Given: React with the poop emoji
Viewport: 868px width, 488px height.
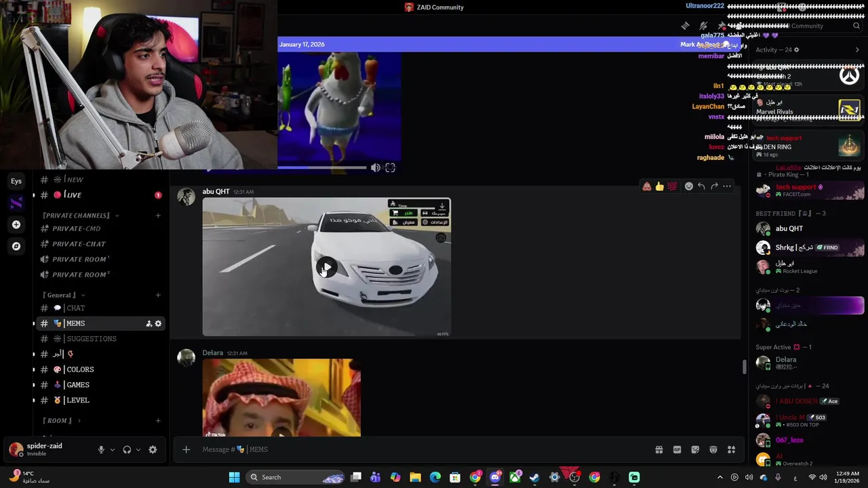Looking at the screenshot, I should (647, 186).
